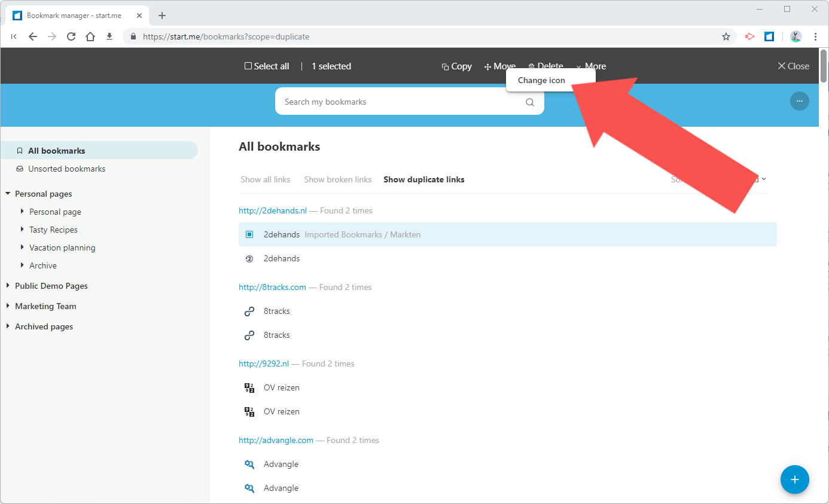Copy the selected bookmark
This screenshot has width=829, height=504.
coord(457,66)
